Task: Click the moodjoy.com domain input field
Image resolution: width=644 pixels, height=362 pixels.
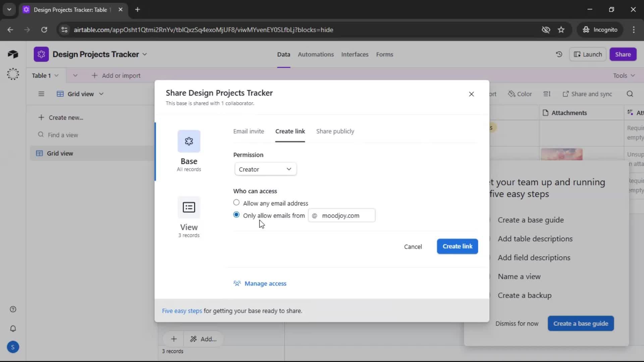Action: (x=342, y=216)
